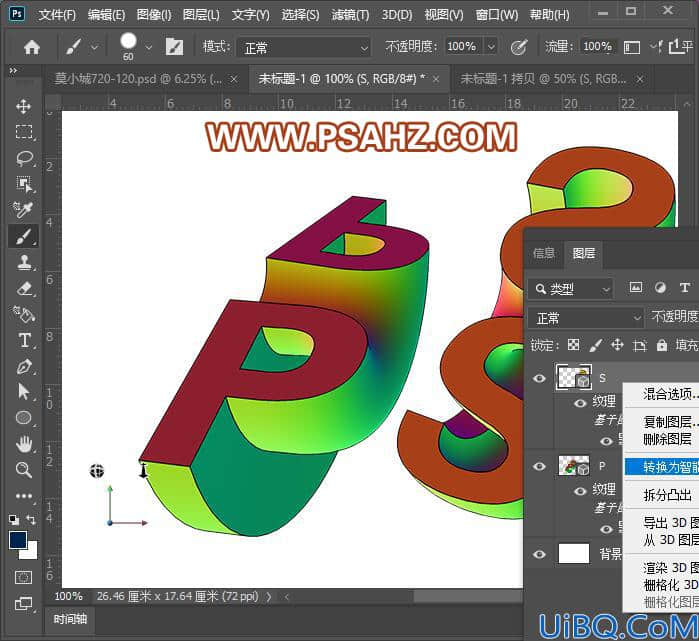
Task: Select the Eraser tool
Action: (x=23, y=288)
